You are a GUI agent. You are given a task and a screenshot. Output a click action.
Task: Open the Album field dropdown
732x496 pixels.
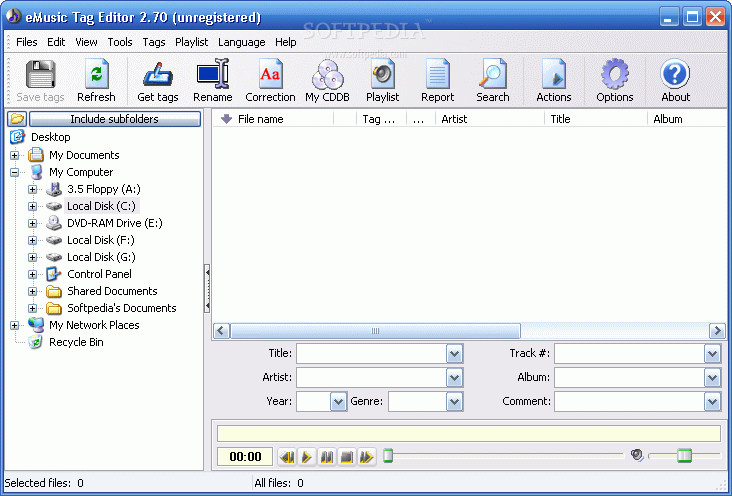click(712, 378)
